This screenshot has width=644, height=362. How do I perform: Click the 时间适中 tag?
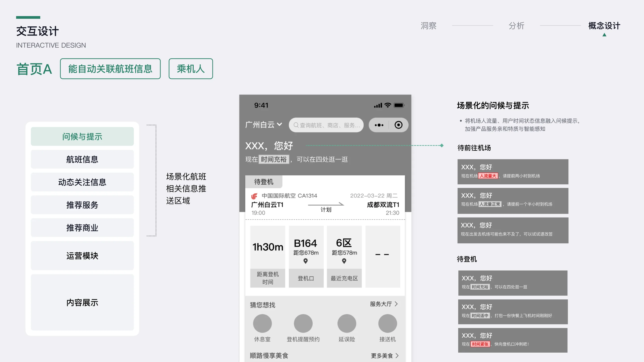[480, 316]
